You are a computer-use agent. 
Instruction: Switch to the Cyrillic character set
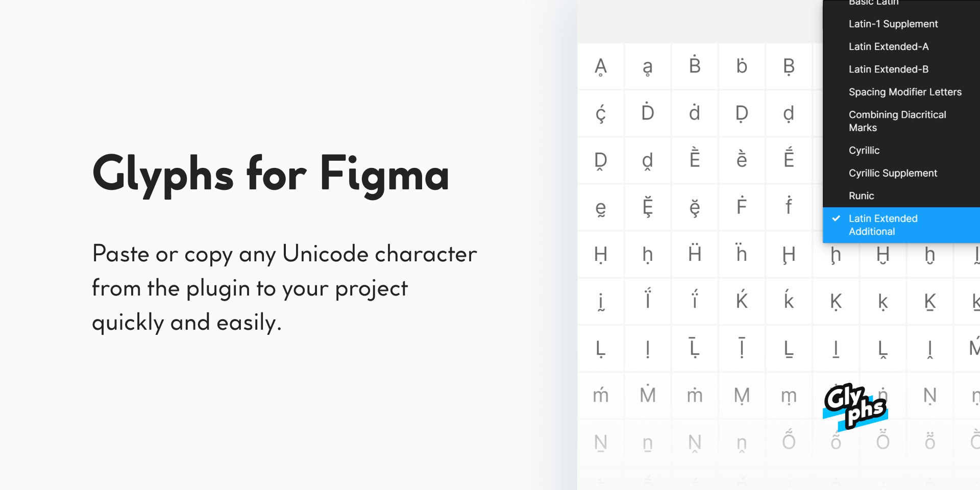coord(864,151)
